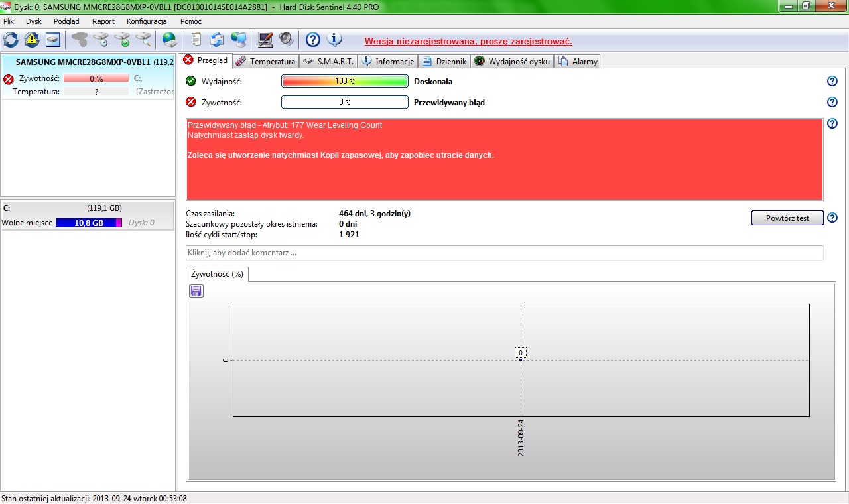The width and height of the screenshot is (849, 504).
Task: Click the 'Doskonała' performance status text
Action: 433,82
